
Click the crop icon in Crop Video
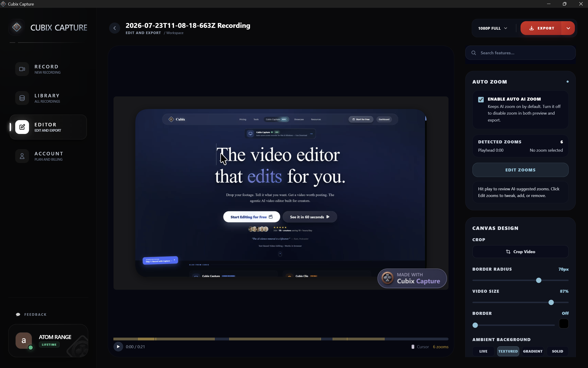508,252
